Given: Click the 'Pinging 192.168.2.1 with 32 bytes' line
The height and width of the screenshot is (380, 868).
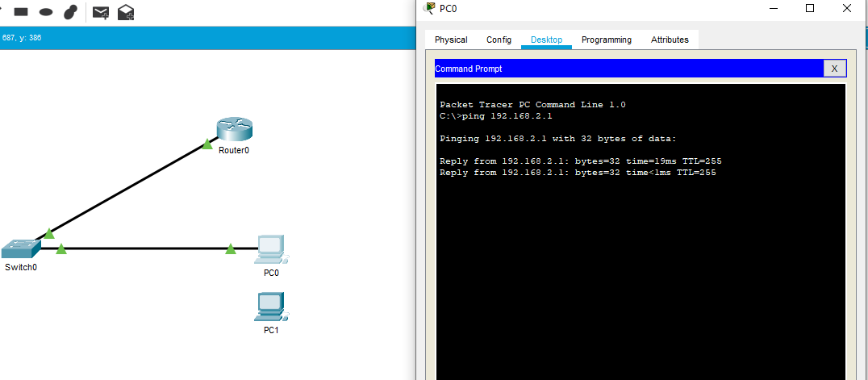Looking at the screenshot, I should [x=558, y=139].
